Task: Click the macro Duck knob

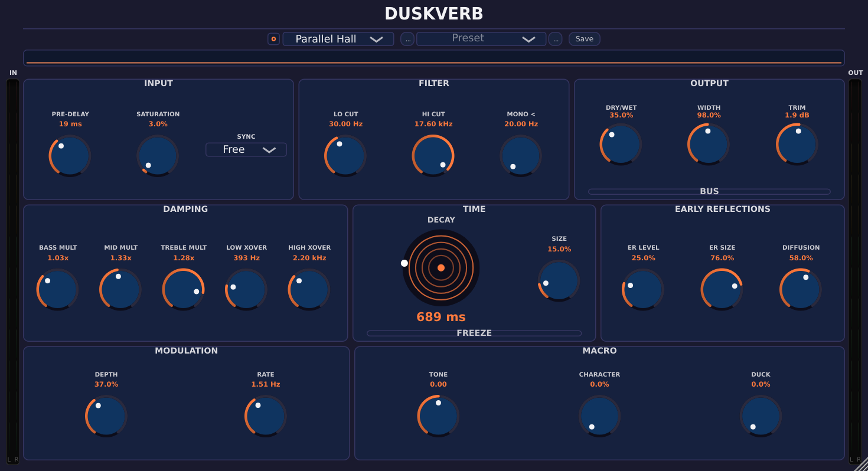Action: 761,416
